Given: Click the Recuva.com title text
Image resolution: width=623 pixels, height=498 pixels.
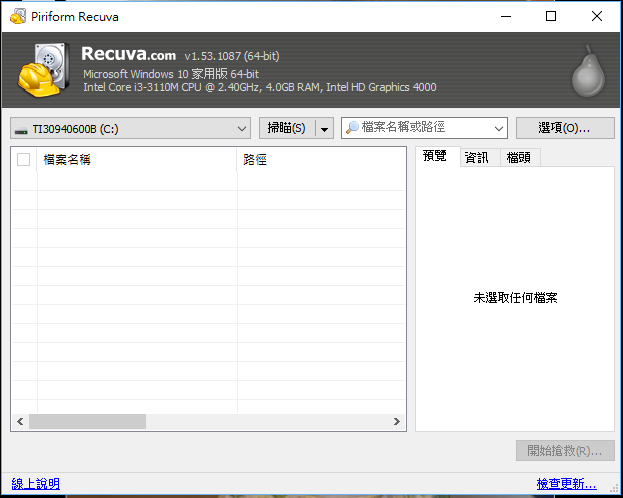Looking at the screenshot, I should pyautogui.click(x=128, y=54).
